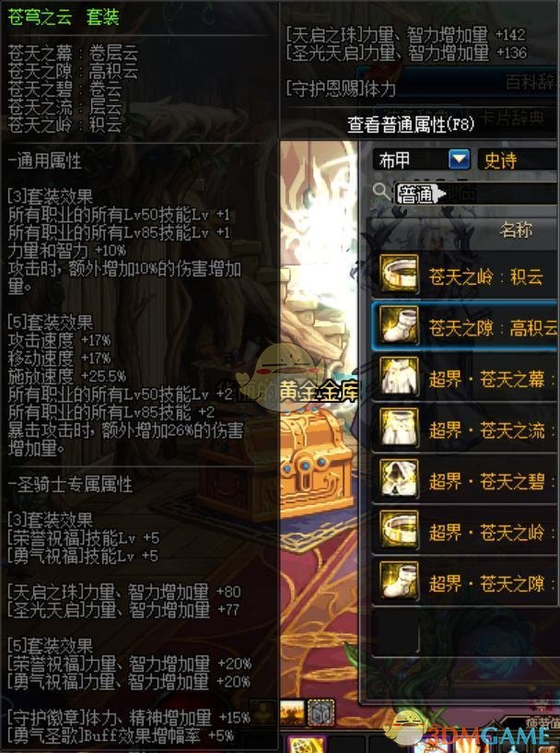
Task: Click the gray cube icon in bottom bar
Action: (x=321, y=712)
